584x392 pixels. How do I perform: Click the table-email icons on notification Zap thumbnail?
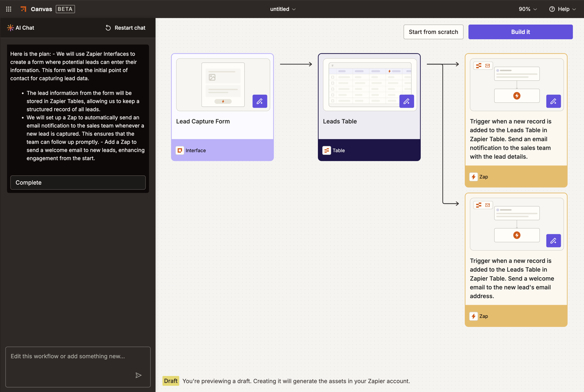point(483,66)
